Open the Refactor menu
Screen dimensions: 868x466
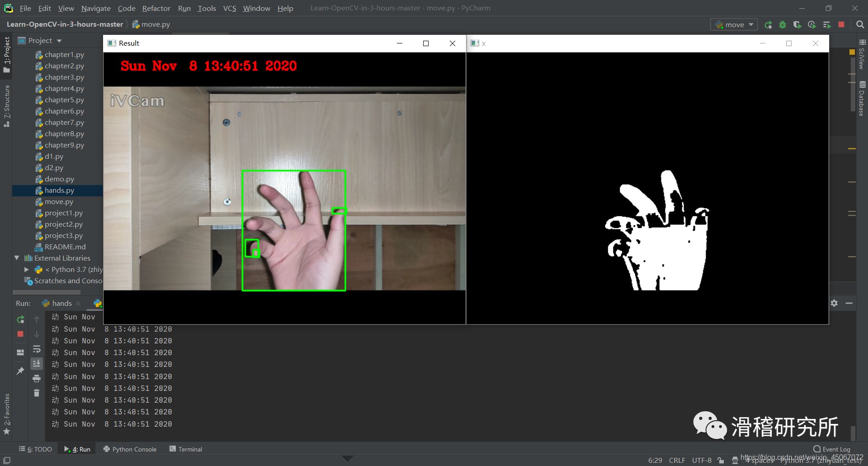(156, 8)
